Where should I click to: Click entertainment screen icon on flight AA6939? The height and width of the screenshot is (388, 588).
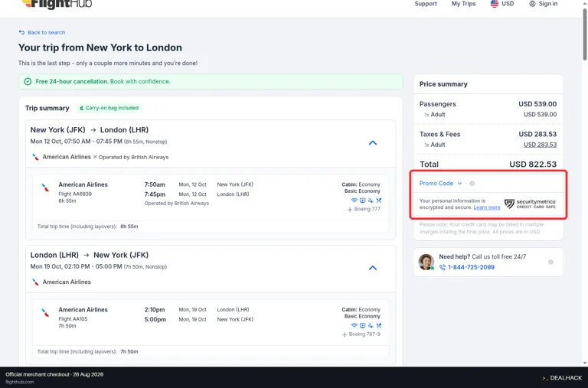pyautogui.click(x=362, y=201)
